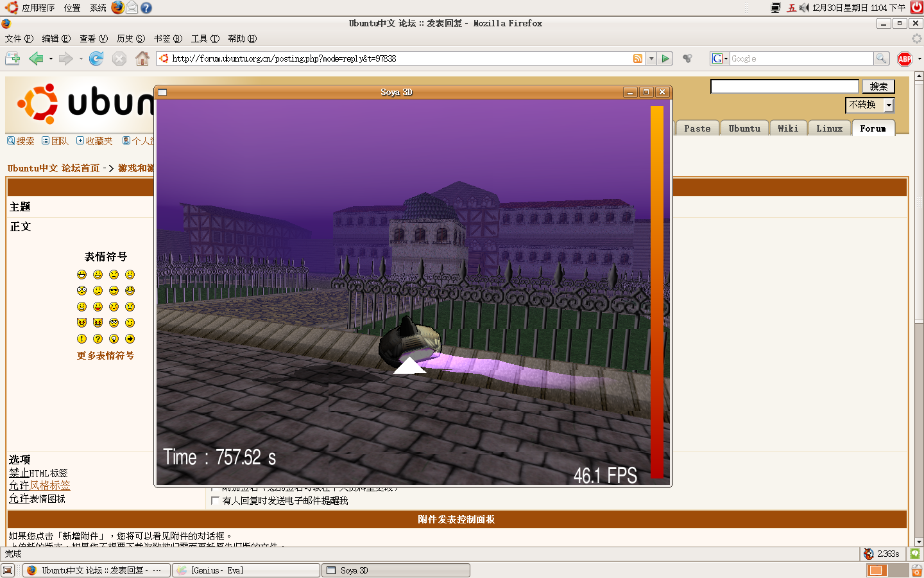
Task: Click the search magnifier icon
Action: 882,58
